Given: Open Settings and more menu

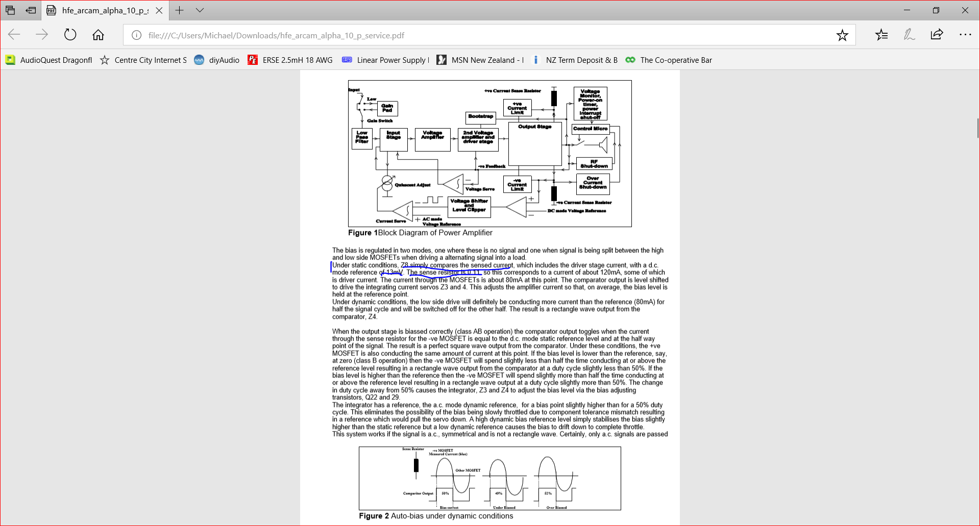Looking at the screenshot, I should pos(965,35).
